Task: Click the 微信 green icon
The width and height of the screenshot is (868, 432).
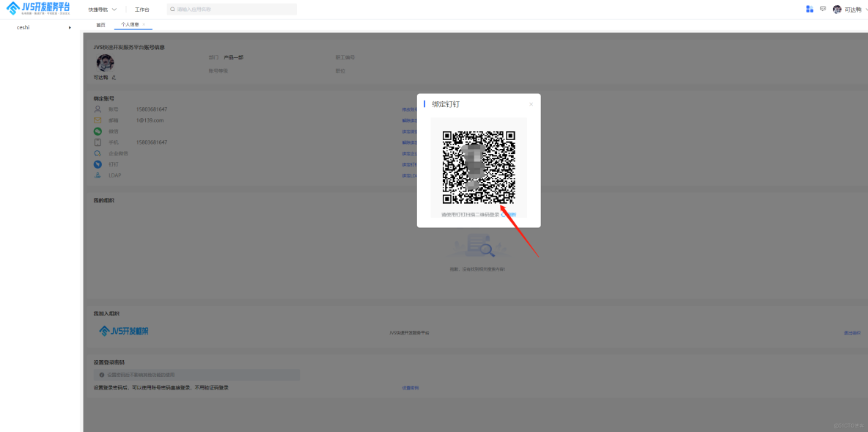Action: click(98, 131)
